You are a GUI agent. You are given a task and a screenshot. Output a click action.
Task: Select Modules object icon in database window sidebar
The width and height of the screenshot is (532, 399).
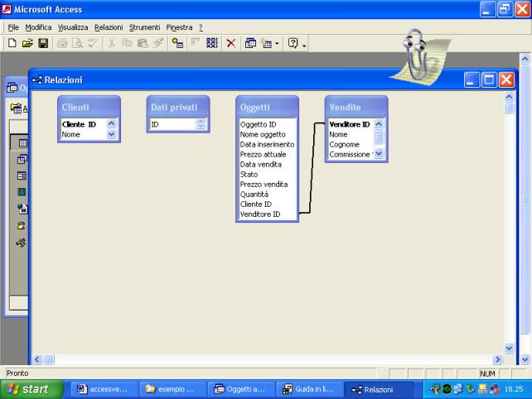click(x=21, y=243)
